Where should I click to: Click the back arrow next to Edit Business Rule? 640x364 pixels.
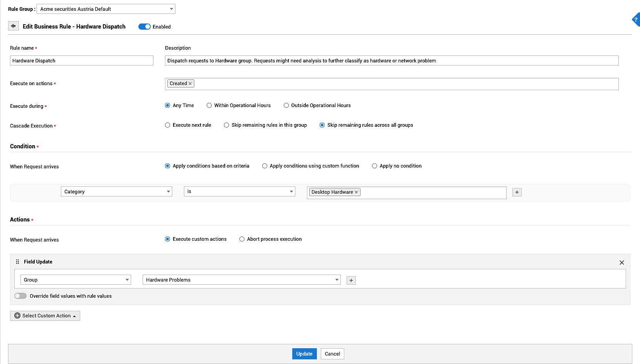tap(13, 26)
